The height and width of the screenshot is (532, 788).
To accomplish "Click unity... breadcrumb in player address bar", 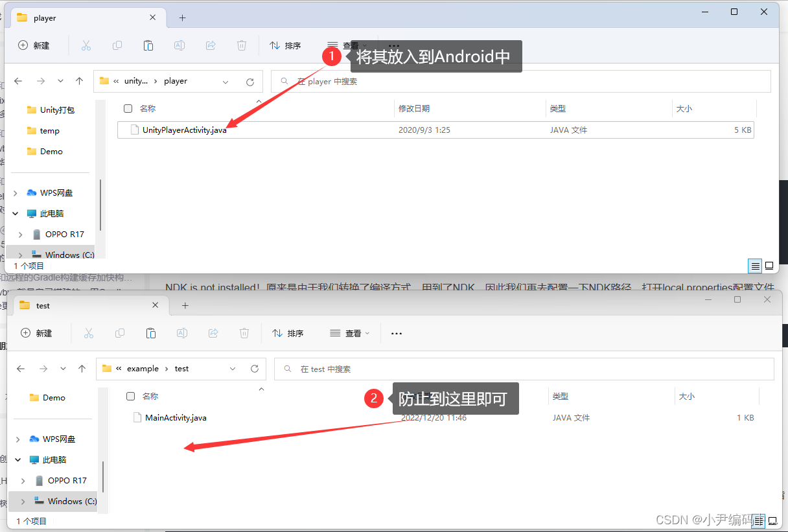I will (x=136, y=81).
